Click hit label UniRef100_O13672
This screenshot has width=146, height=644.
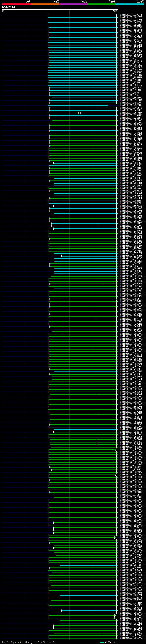coord(131,432)
